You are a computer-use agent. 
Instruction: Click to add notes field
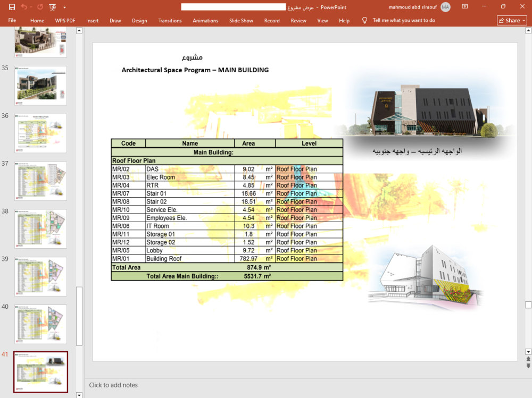click(x=113, y=385)
